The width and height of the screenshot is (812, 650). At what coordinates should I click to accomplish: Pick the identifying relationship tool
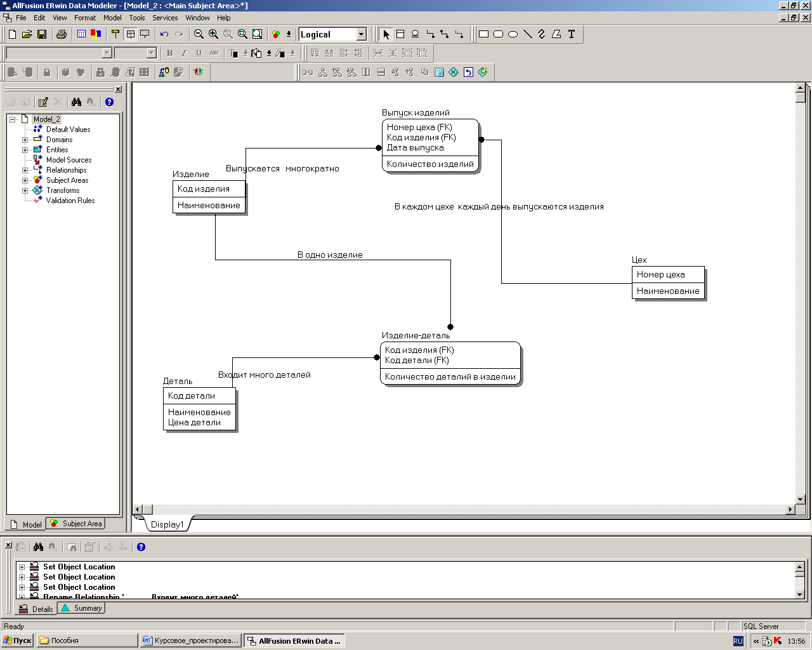point(430,34)
